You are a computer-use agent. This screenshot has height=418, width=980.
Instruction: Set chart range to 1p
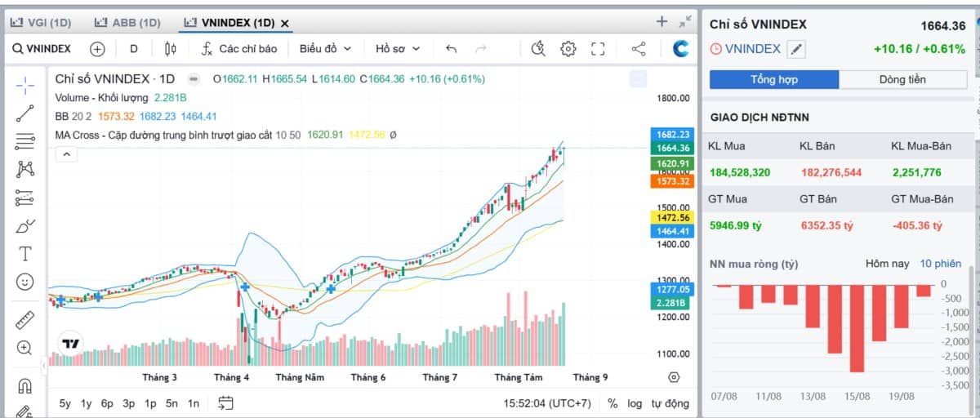150,403
